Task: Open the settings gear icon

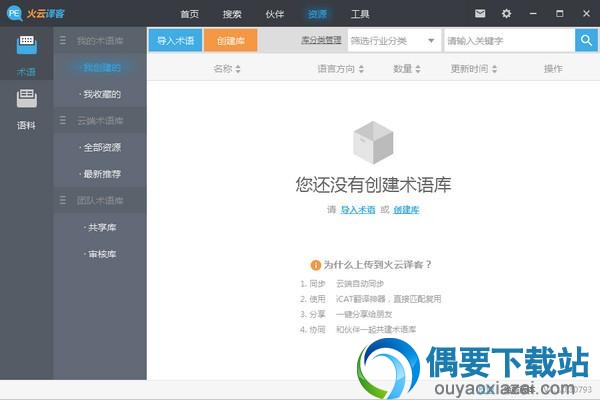Action: coord(506,14)
